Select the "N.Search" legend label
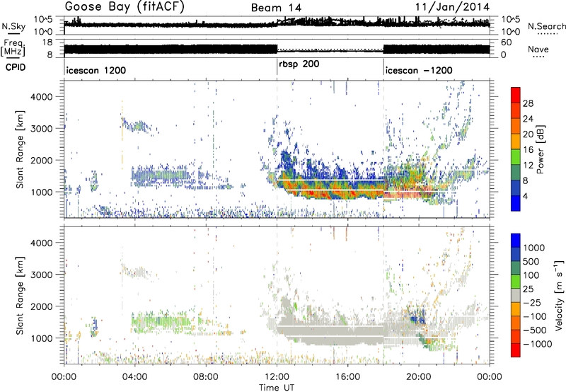The width and height of the screenshot is (566, 392). click(x=546, y=26)
